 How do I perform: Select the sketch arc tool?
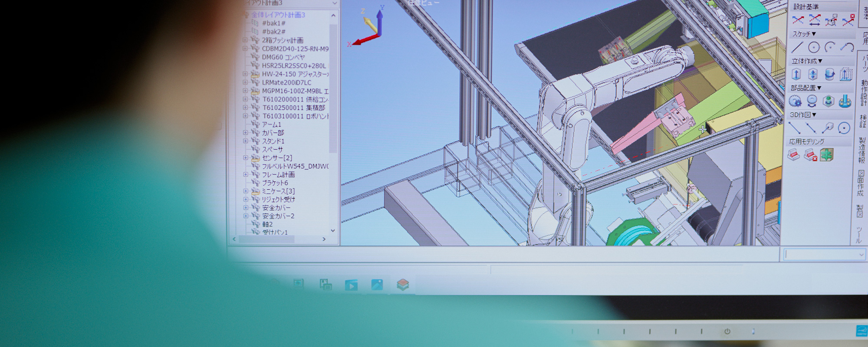pos(830,47)
